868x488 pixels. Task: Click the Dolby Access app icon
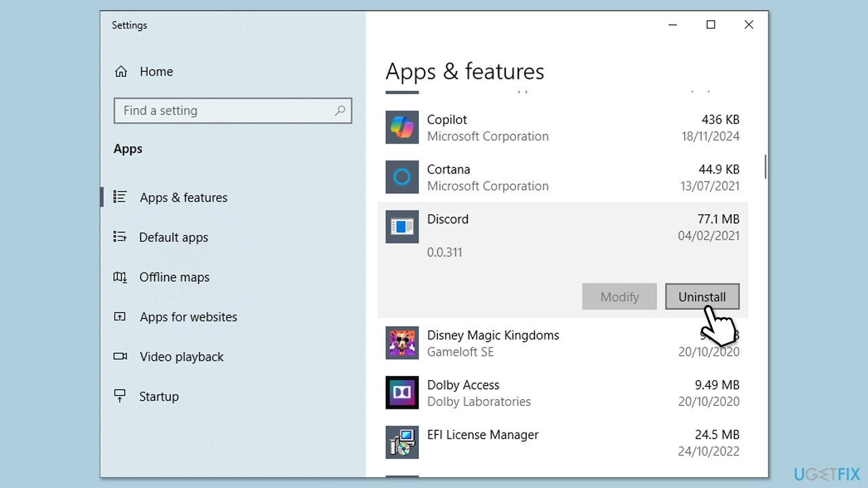402,393
